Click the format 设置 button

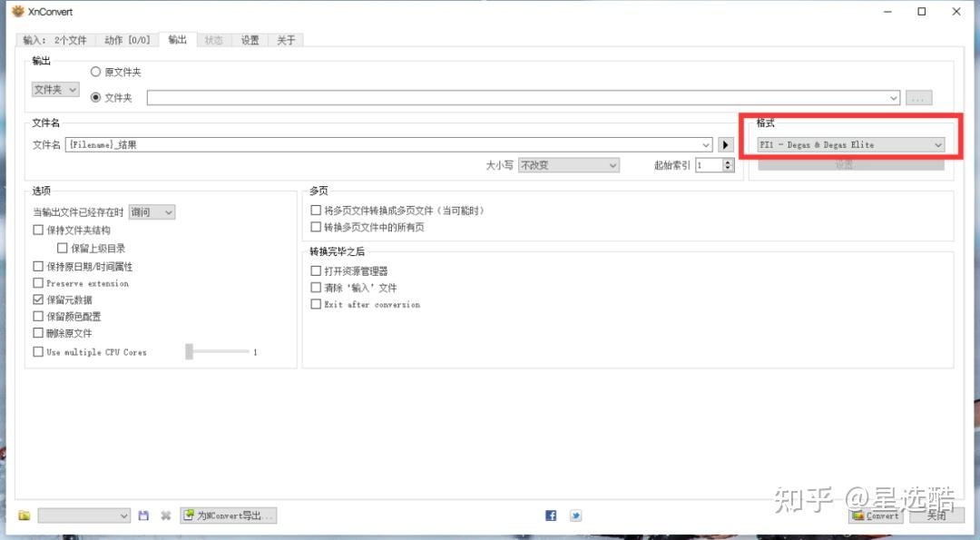pyautogui.click(x=850, y=163)
